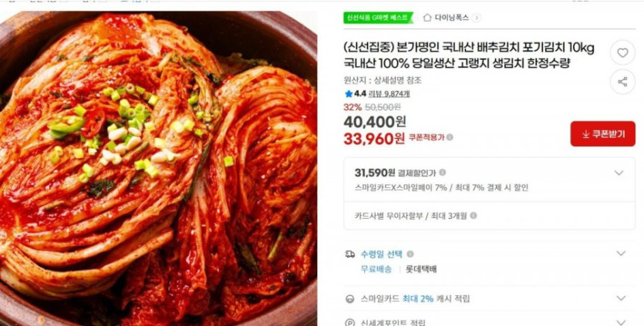The image size is (644, 326).
Task: Click info icon beside 결제할인가
Action: (x=443, y=173)
